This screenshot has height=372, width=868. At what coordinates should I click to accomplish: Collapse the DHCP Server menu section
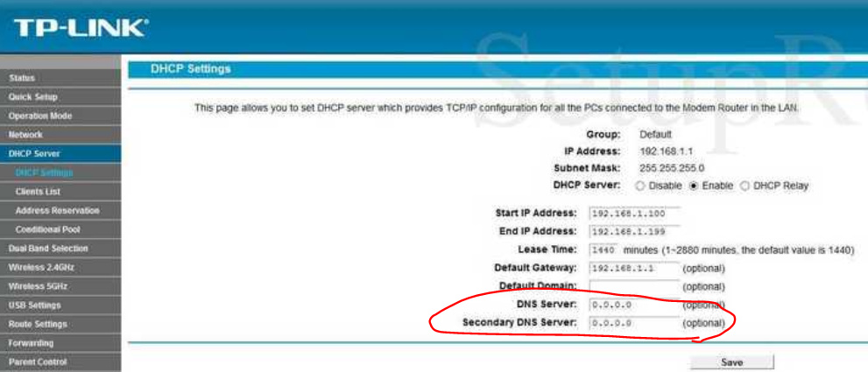pyautogui.click(x=34, y=154)
